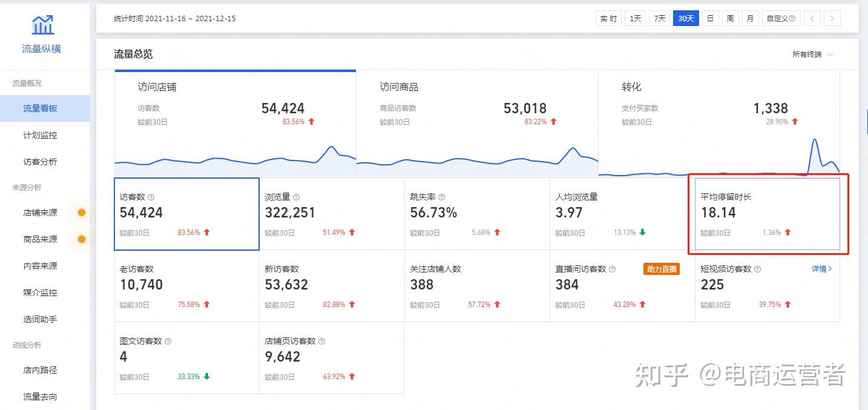Select the 30天 time range
Viewport: 868px width, 410px height.
pyautogui.click(x=686, y=19)
